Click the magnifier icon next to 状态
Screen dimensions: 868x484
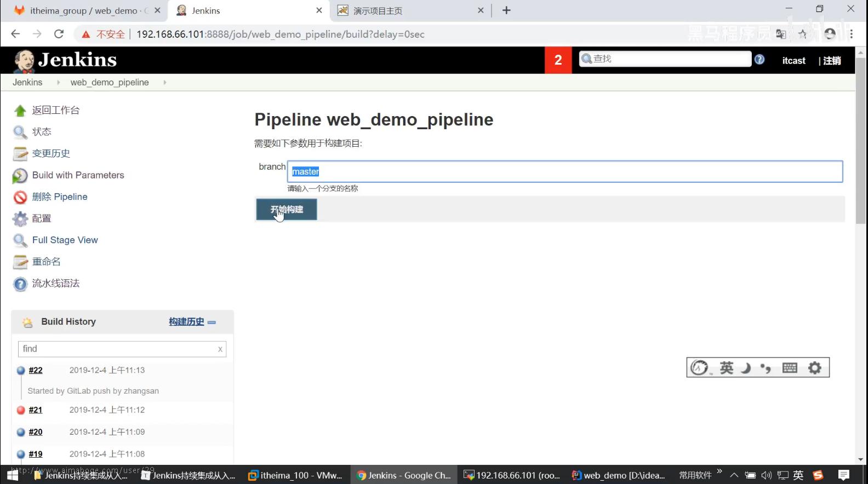20,132
